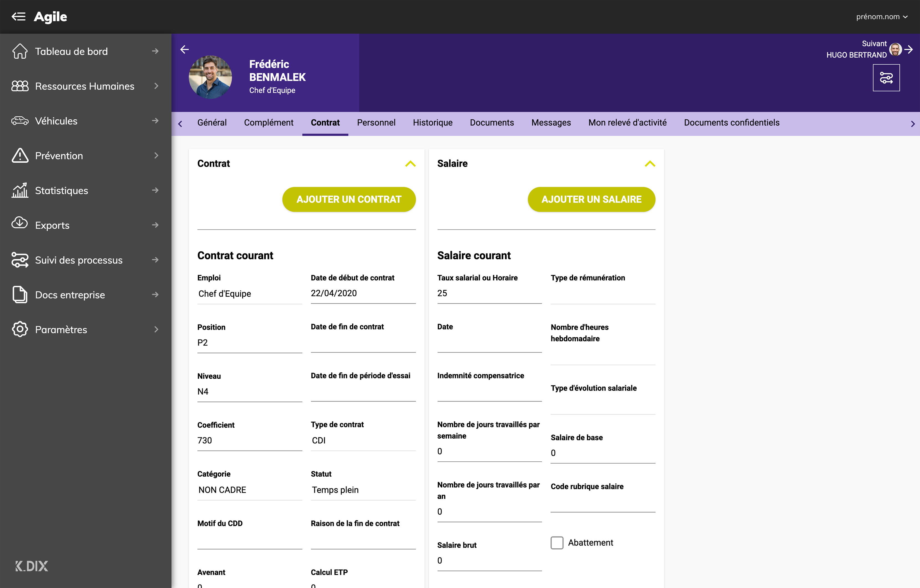The image size is (920, 588).
Task: Click Hugo Bertrand's small avatar
Action: click(x=895, y=49)
